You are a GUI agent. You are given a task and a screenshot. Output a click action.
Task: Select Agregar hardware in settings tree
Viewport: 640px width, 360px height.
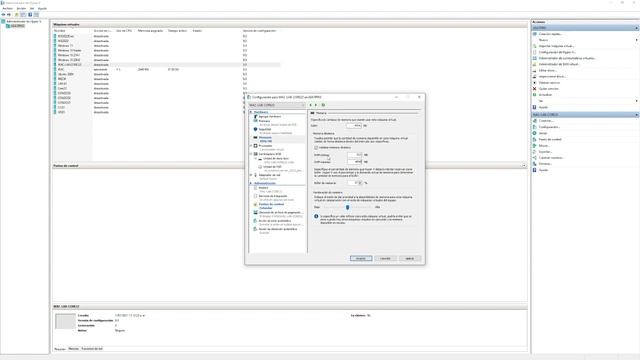pos(269,117)
